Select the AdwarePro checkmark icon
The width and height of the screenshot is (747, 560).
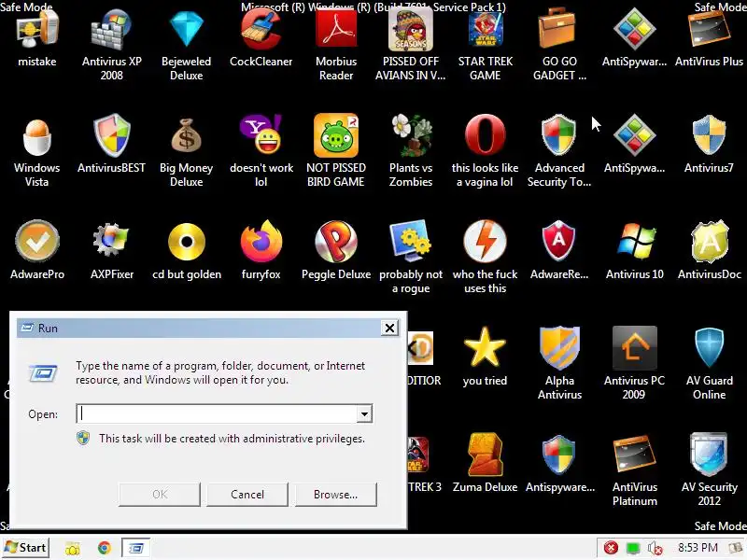pos(37,241)
